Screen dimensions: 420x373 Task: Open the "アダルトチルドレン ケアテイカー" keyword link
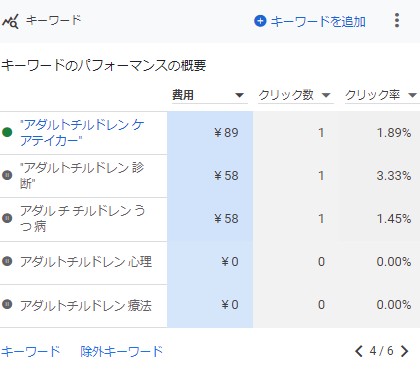coord(82,133)
